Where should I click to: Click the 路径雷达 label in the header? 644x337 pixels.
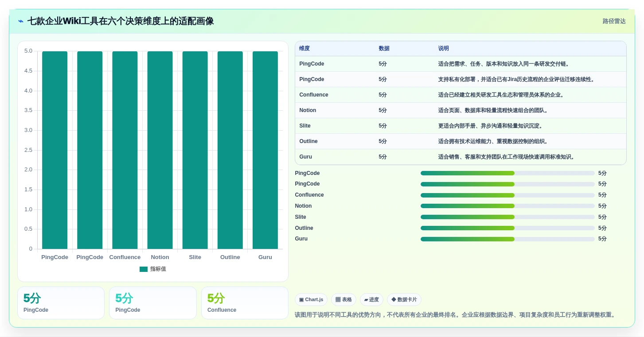click(x=614, y=21)
